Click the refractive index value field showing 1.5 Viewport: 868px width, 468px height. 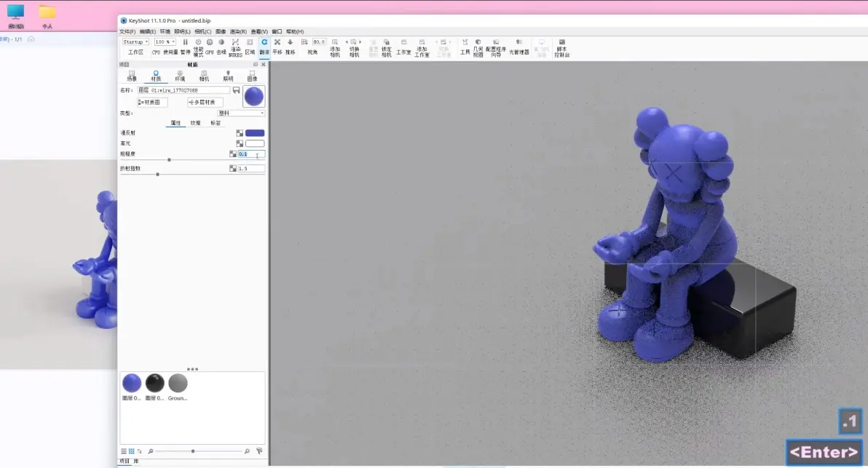point(251,168)
